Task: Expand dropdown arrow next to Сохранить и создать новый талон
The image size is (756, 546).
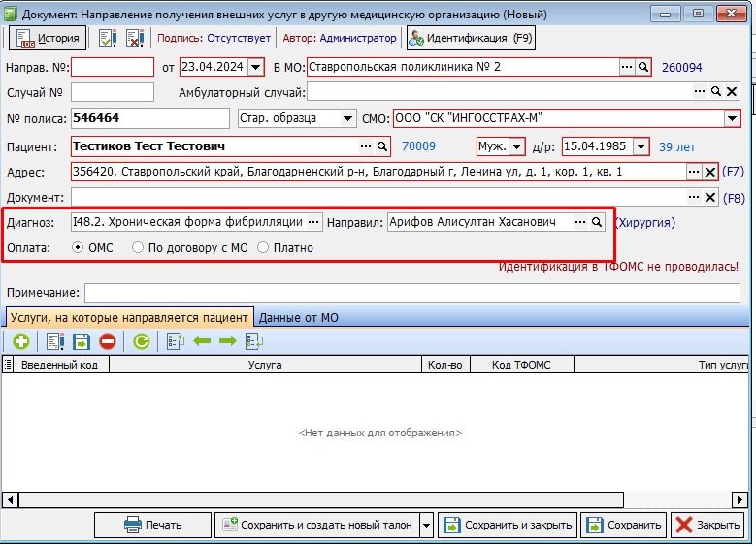Action: point(427,525)
